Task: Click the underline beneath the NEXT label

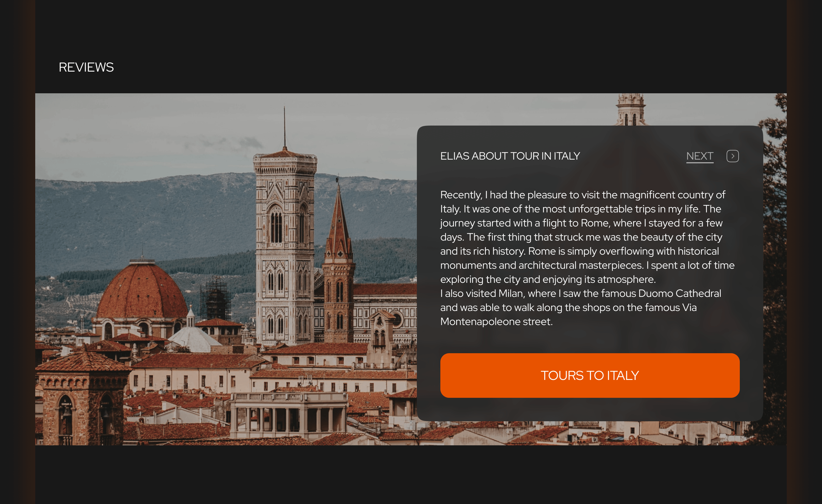Action: point(700,163)
